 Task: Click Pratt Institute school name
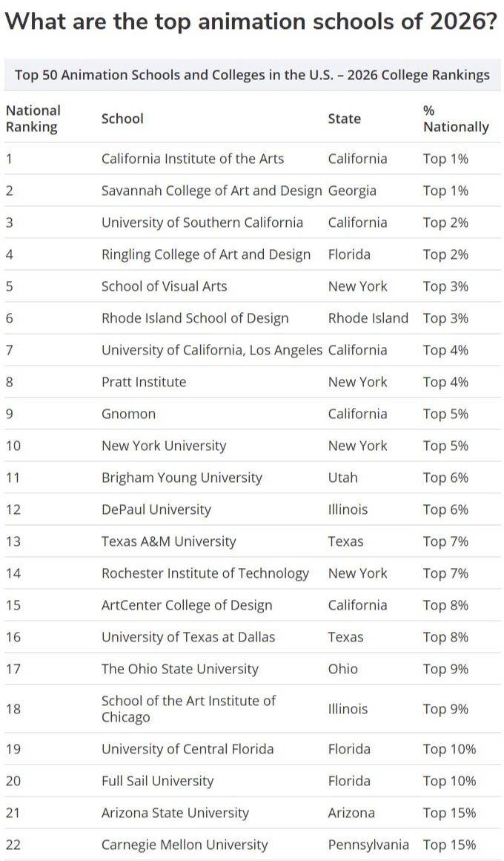(x=144, y=382)
